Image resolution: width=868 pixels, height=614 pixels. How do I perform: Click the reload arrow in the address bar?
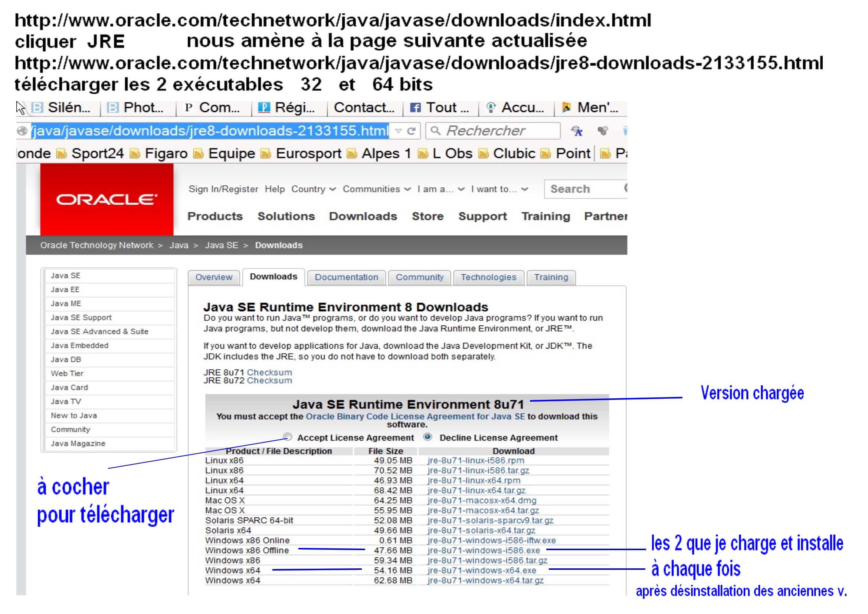tap(411, 131)
